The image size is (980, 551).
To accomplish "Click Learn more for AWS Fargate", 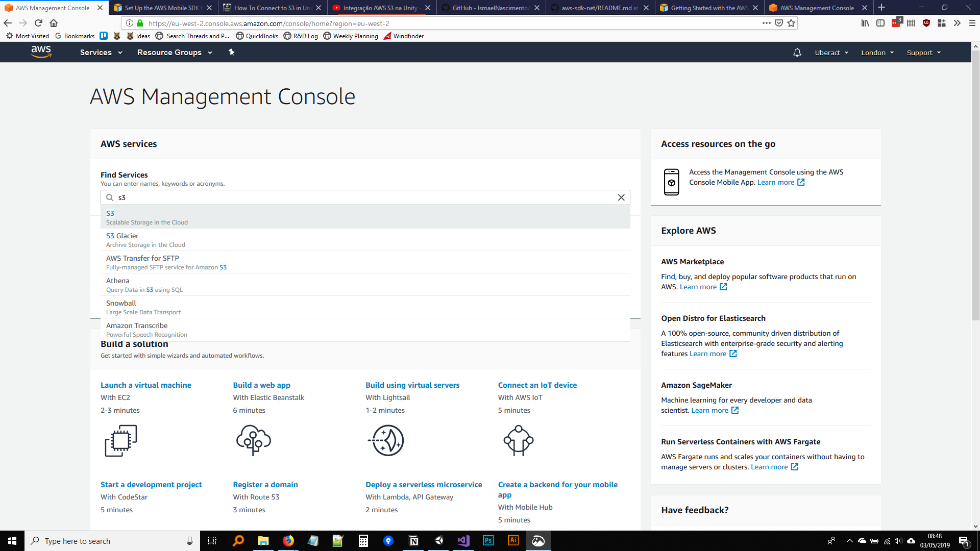I will [x=774, y=467].
